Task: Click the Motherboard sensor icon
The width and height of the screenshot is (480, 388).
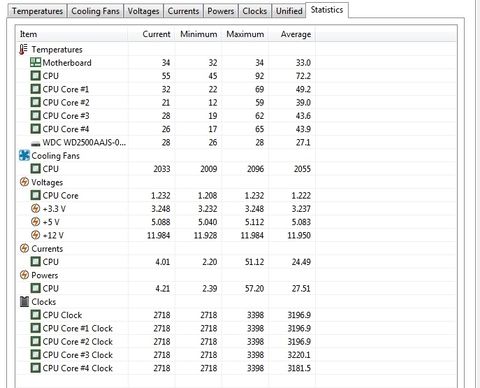Action: pyautogui.click(x=35, y=62)
